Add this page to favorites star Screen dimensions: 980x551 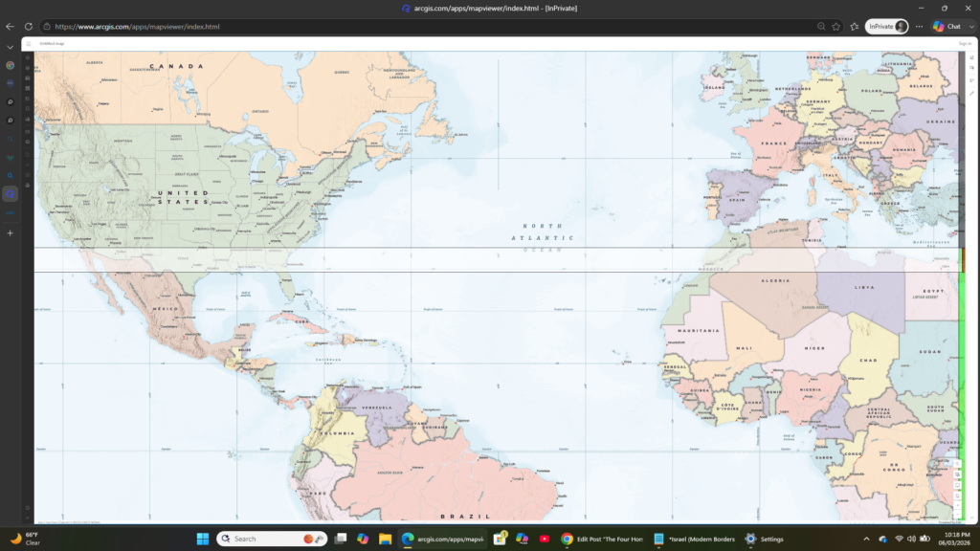(836, 26)
